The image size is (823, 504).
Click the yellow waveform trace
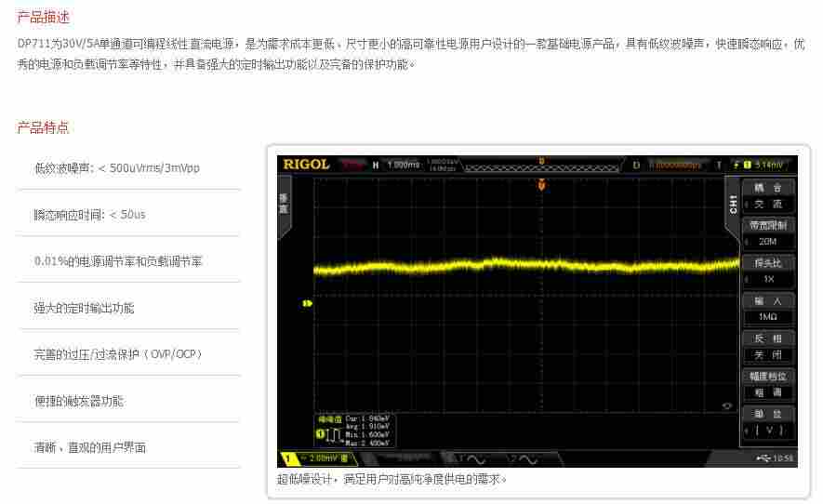click(x=521, y=266)
